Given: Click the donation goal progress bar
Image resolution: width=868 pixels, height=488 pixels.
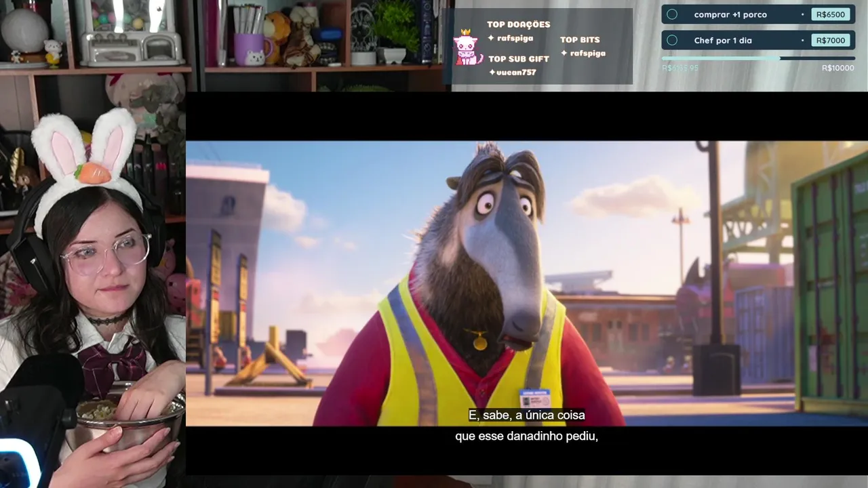Looking at the screenshot, I should tap(758, 58).
